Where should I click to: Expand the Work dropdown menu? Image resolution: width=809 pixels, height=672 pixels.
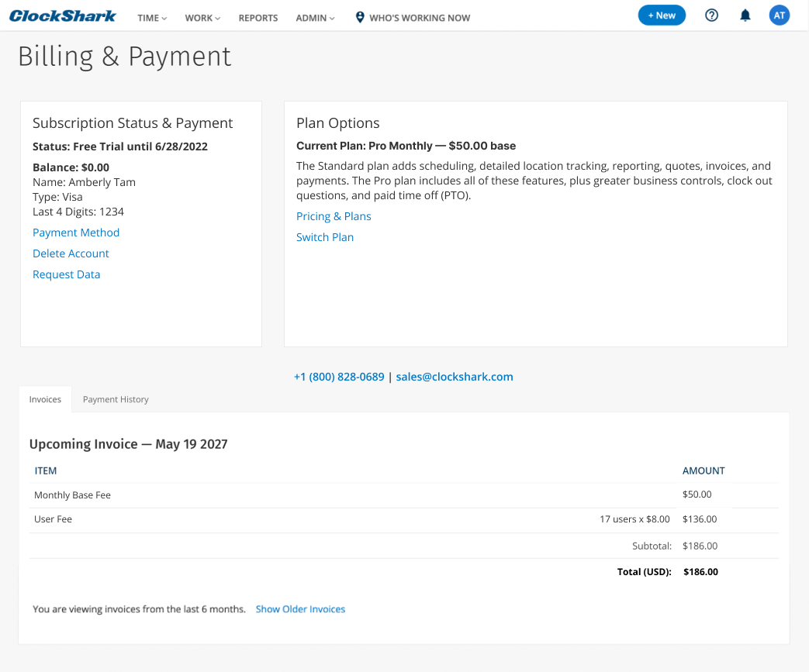pos(202,18)
